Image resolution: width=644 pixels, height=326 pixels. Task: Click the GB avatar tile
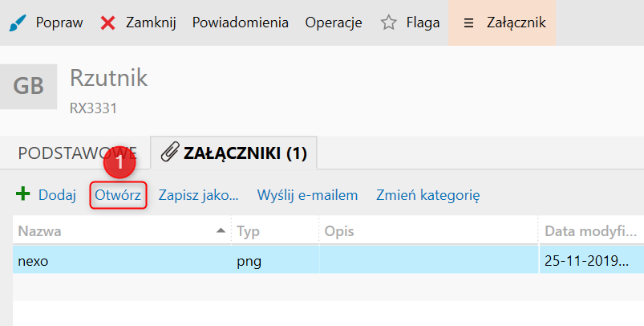tap(29, 86)
